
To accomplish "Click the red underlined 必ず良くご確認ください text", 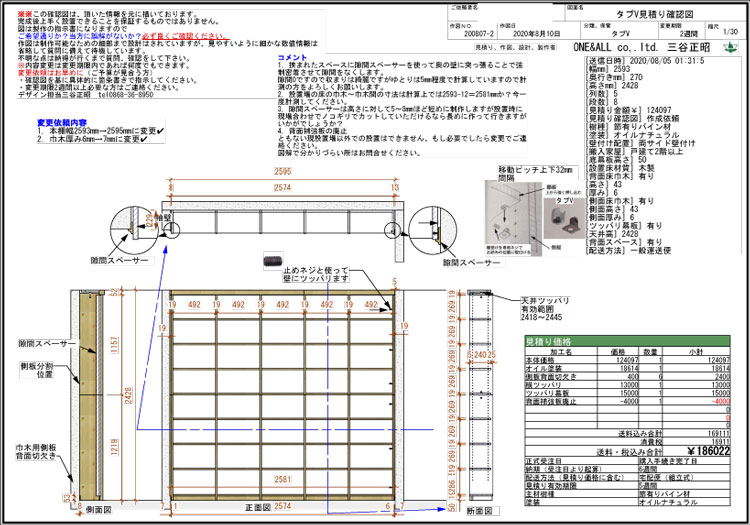I will pos(186,36).
